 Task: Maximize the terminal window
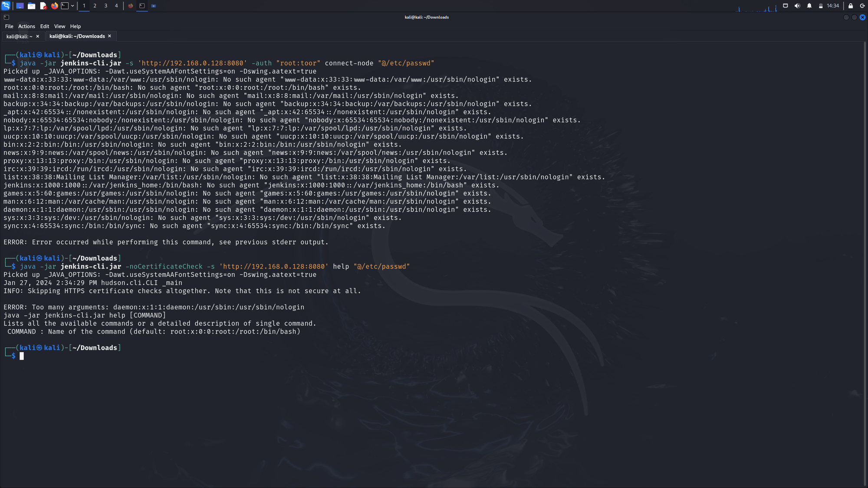[x=854, y=17]
